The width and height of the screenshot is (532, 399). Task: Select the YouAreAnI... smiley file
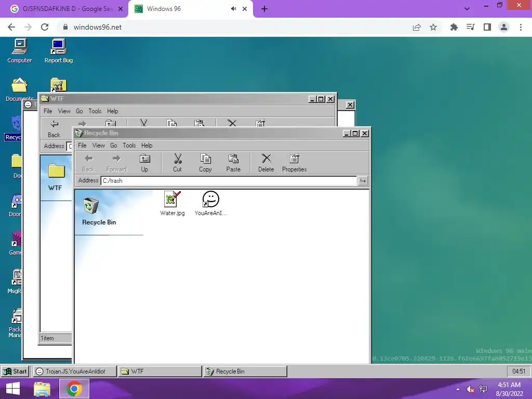point(210,203)
